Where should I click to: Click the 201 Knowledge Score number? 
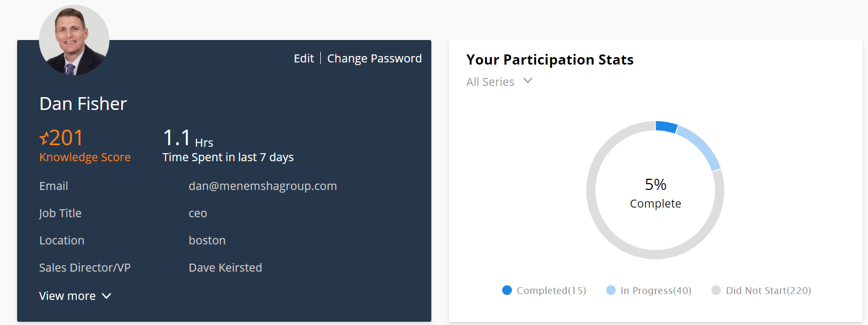click(x=66, y=138)
